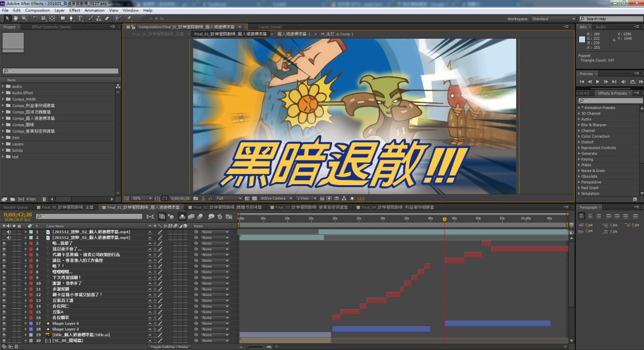Open the Graph Editor in timeline
Screen dimensions: 644x350
click(x=229, y=216)
